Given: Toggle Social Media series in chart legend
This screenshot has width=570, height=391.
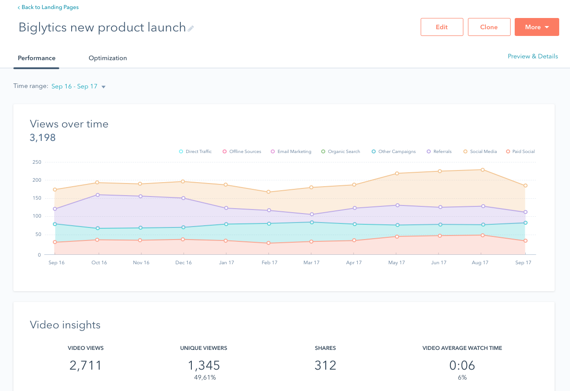Looking at the screenshot, I should click(x=480, y=152).
